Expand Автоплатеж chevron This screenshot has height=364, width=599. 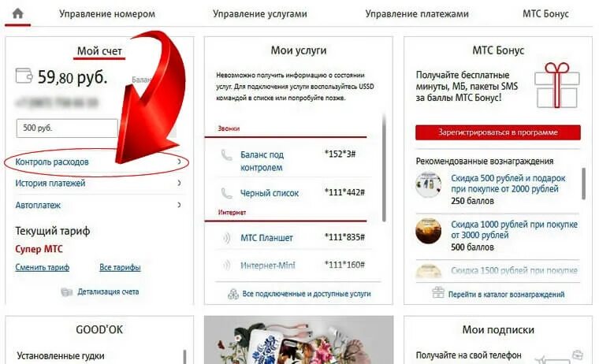point(179,205)
